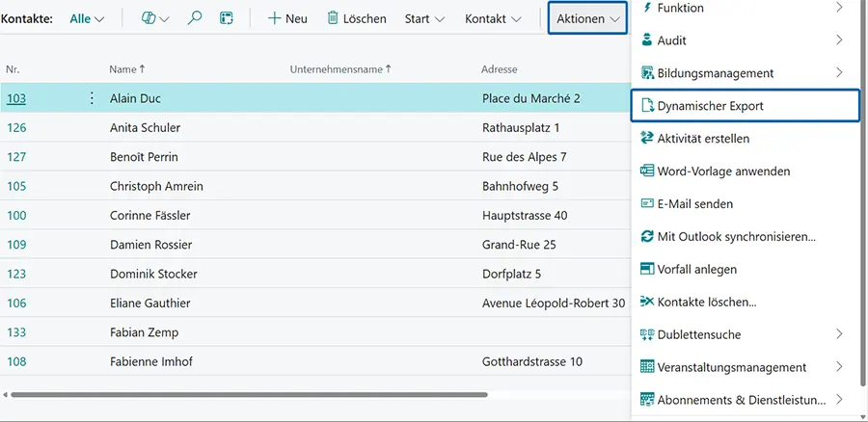This screenshot has height=422, width=868.
Task: Click the list layout view icon
Action: (x=227, y=18)
